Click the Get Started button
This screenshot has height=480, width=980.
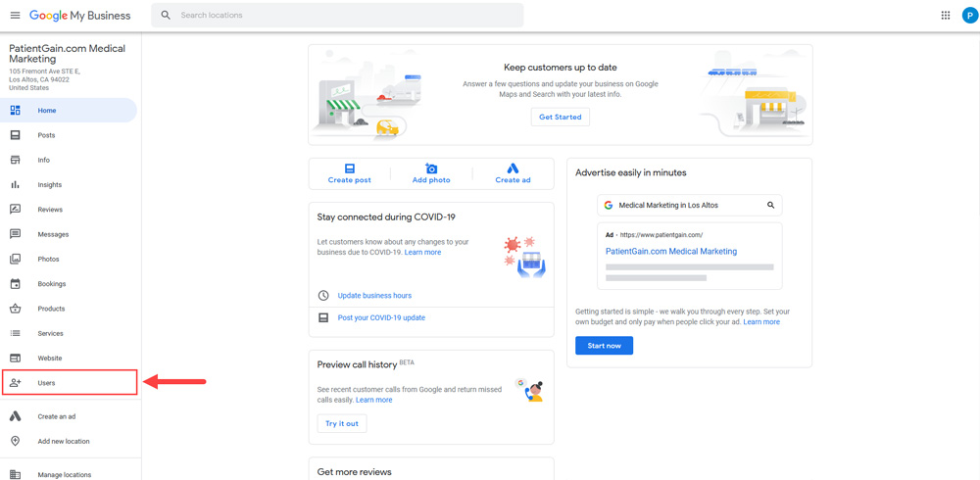click(x=560, y=117)
